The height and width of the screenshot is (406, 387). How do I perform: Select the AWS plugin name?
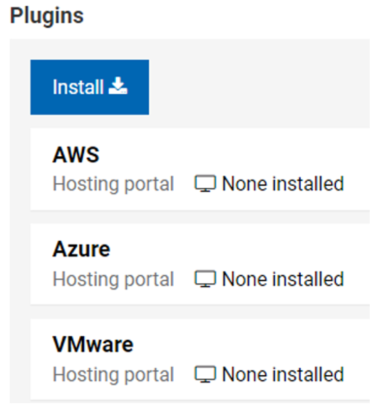tap(76, 155)
